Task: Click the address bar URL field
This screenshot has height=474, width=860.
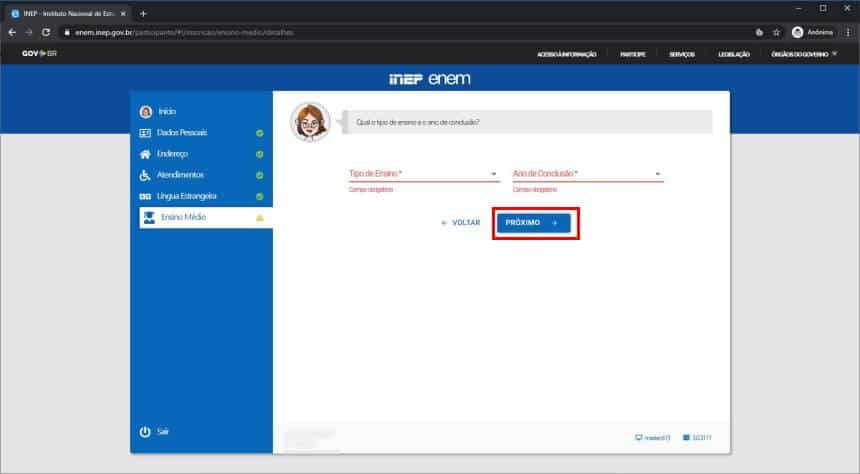Action: click(406, 32)
